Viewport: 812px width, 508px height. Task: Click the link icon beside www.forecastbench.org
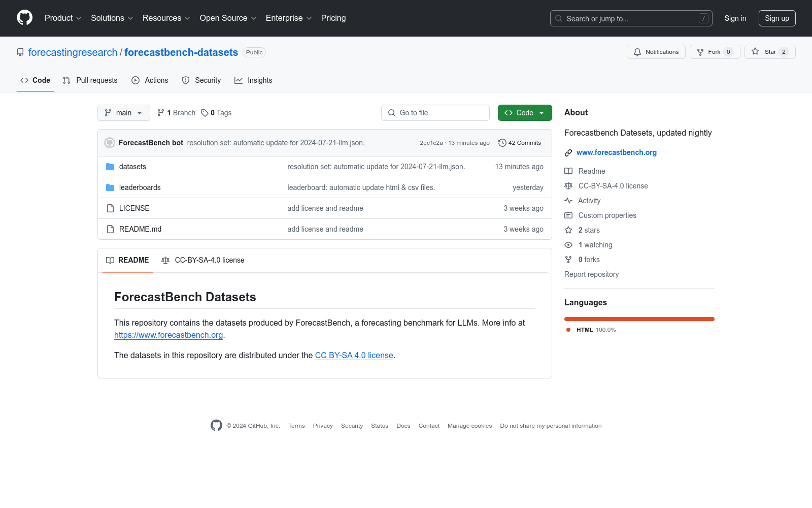[x=568, y=152]
